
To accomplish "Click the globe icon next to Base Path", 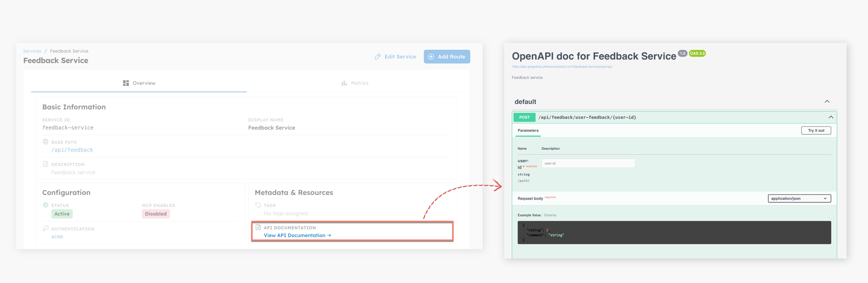I will (x=46, y=142).
